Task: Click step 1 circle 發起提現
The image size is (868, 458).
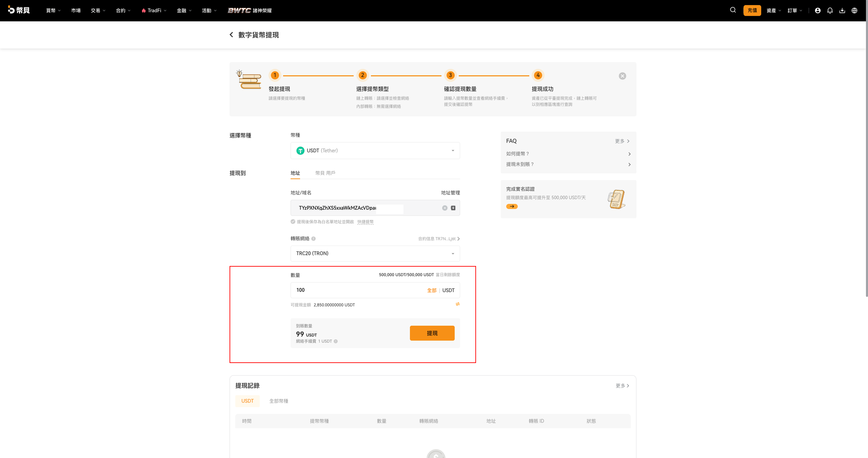Action: pos(275,75)
